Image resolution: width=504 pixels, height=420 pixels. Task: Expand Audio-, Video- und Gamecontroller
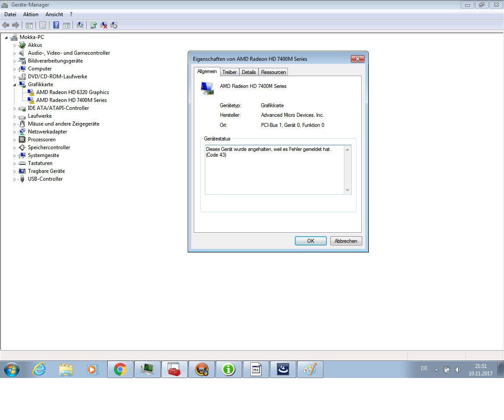click(14, 53)
